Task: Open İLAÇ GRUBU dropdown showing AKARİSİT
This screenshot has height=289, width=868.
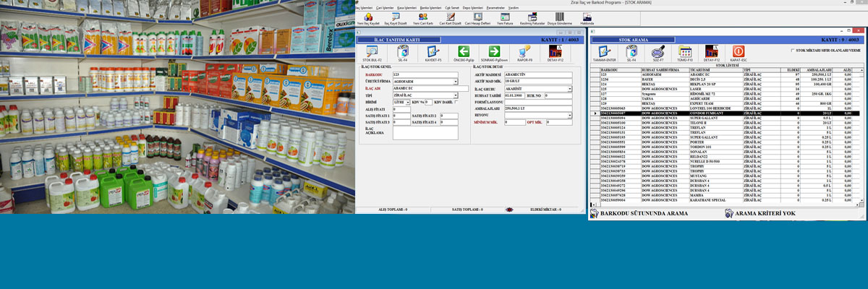Action: pos(569,89)
